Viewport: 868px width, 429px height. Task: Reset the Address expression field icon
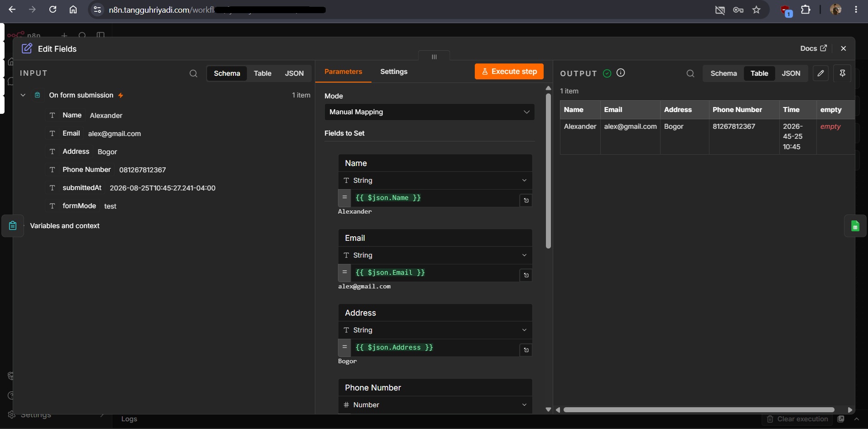coord(526,350)
